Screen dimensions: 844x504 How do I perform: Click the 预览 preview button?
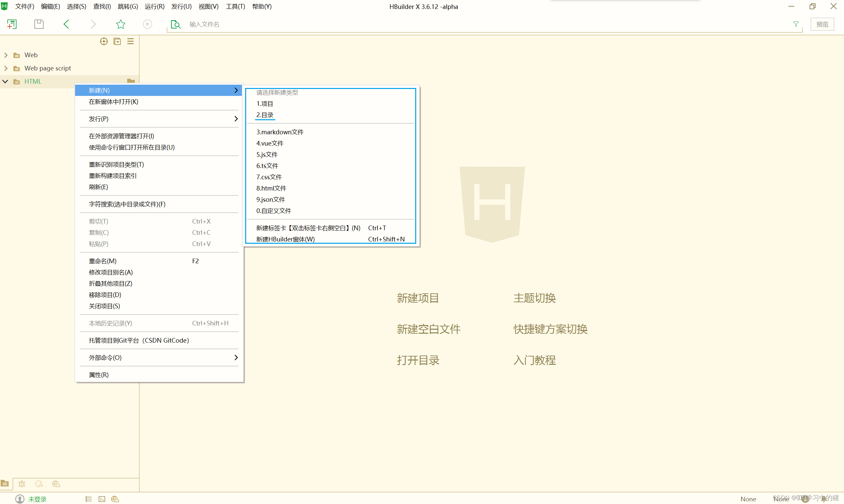coord(822,24)
